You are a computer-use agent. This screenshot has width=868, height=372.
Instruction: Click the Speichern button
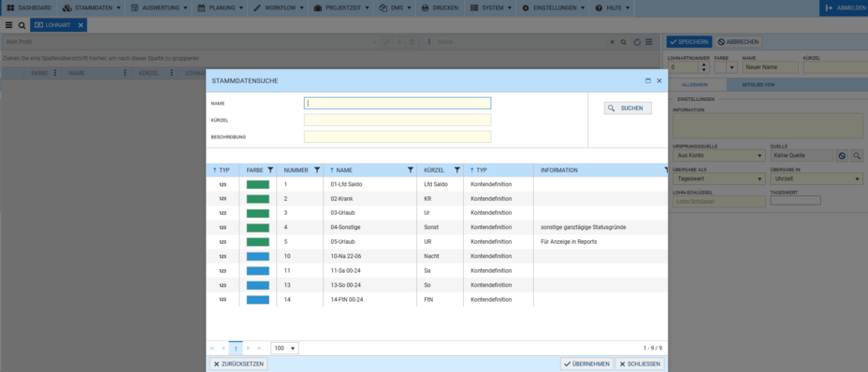click(688, 41)
